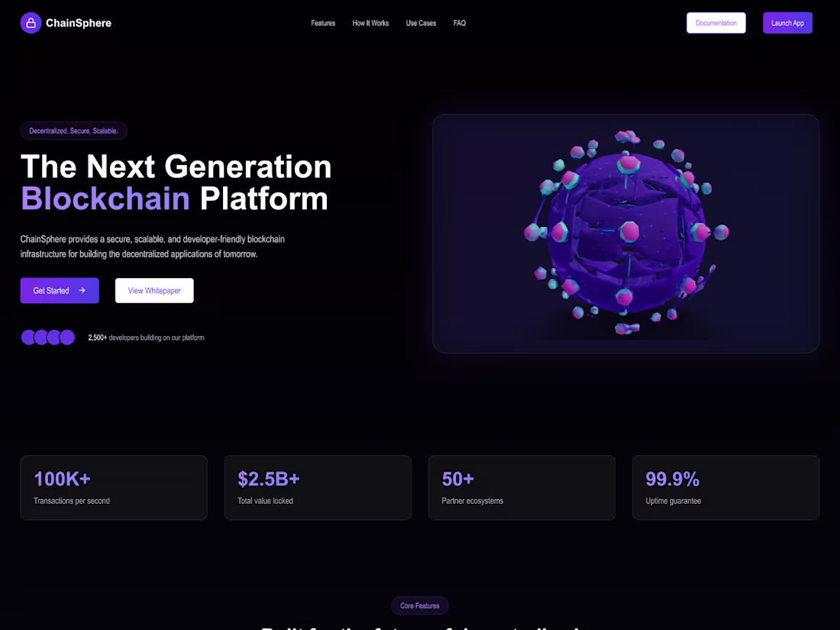Open the Use Cases nav link
Screen dimensions: 840x630
click(421, 23)
